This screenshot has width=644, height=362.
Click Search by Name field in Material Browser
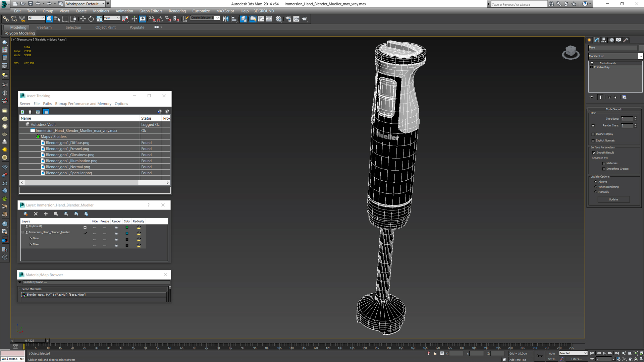(x=96, y=282)
